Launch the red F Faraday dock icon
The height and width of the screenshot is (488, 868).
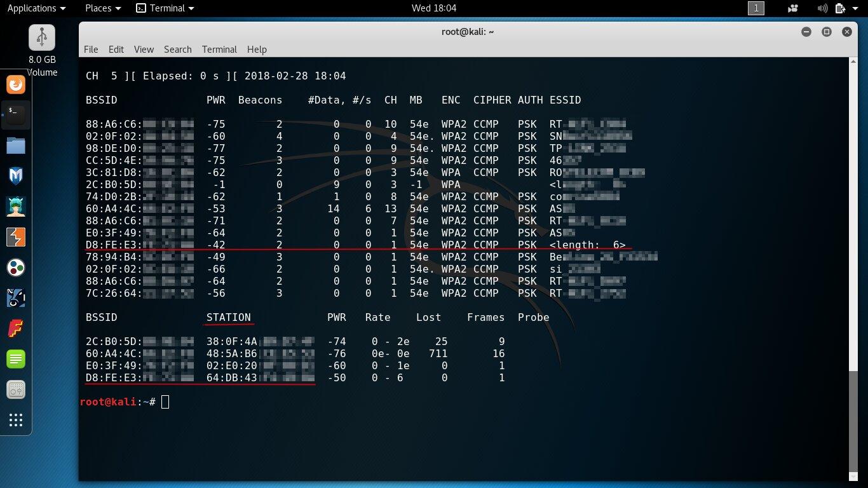pos(16,329)
